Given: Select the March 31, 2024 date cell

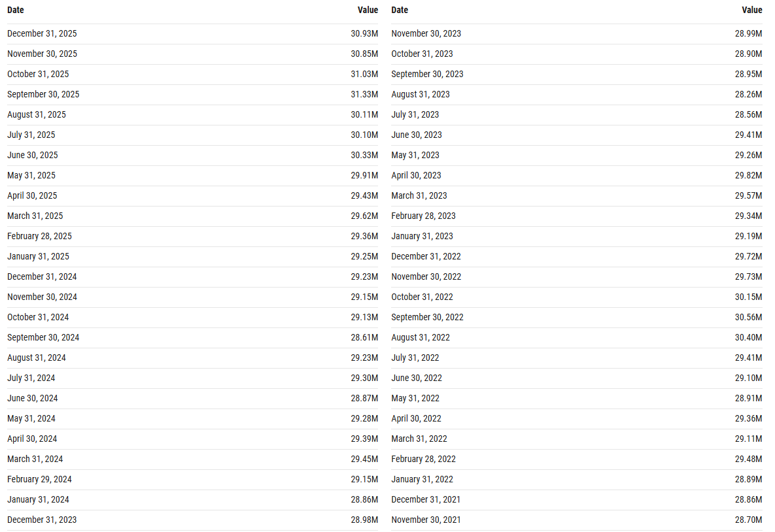Looking at the screenshot, I should tap(35, 459).
